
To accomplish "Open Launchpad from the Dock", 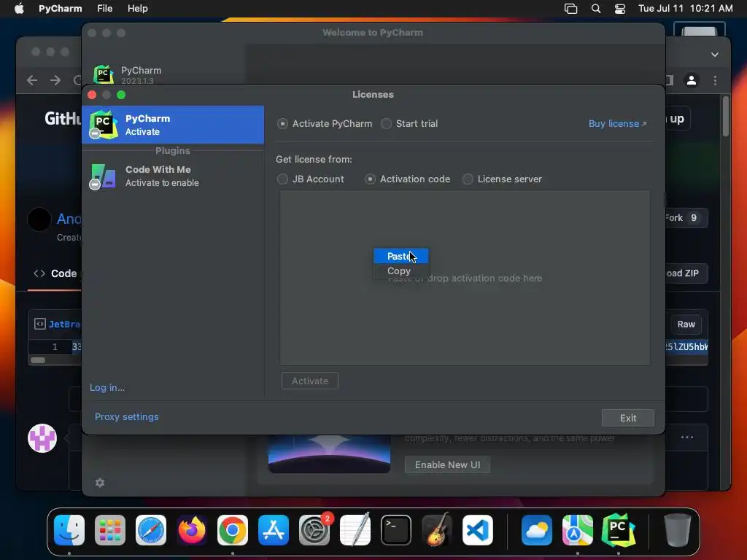I will (x=110, y=530).
